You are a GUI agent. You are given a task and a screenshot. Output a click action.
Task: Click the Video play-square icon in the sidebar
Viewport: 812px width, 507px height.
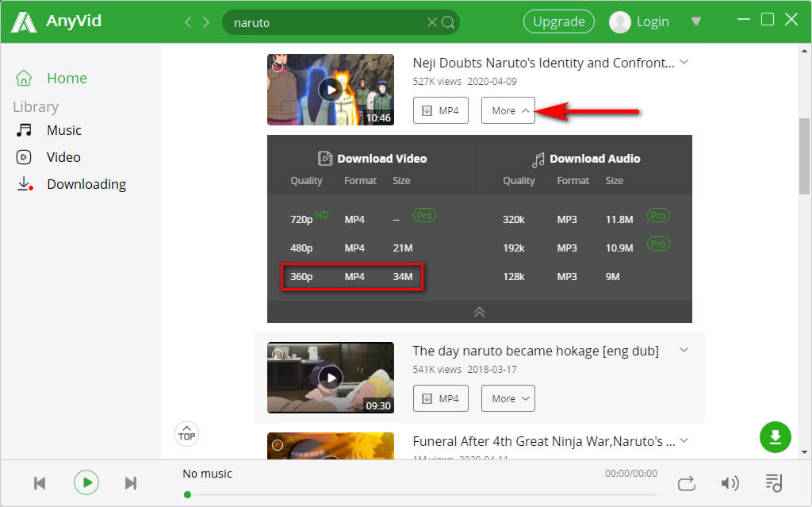(x=24, y=157)
